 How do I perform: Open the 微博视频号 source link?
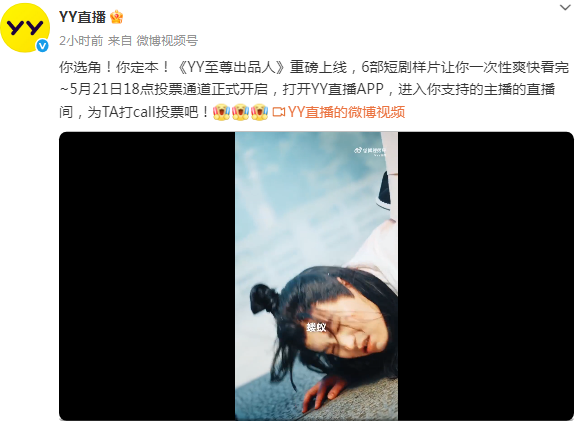[167, 41]
